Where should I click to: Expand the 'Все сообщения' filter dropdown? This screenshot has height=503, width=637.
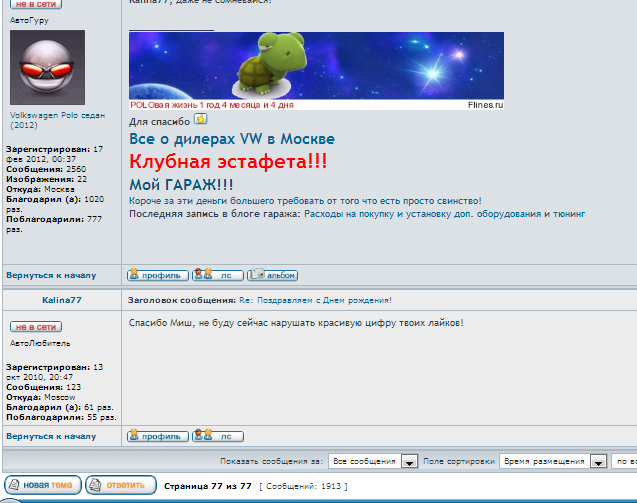click(408, 461)
